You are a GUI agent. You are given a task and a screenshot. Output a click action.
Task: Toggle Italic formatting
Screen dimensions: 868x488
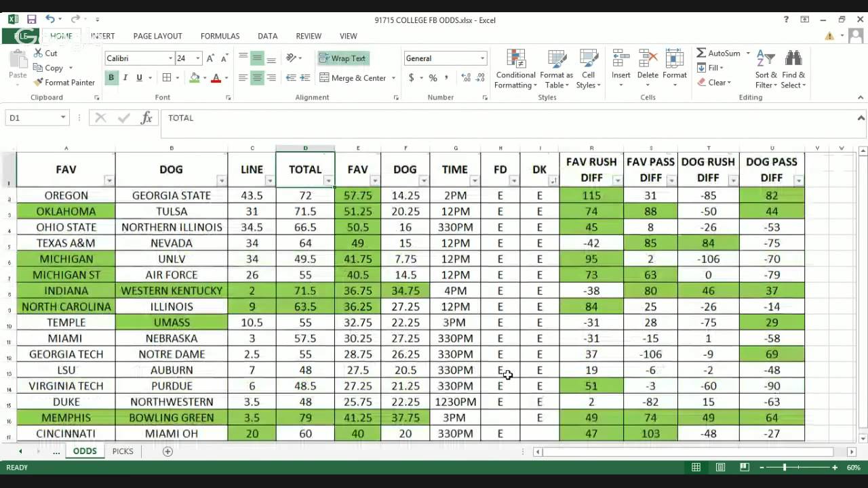[x=125, y=78]
